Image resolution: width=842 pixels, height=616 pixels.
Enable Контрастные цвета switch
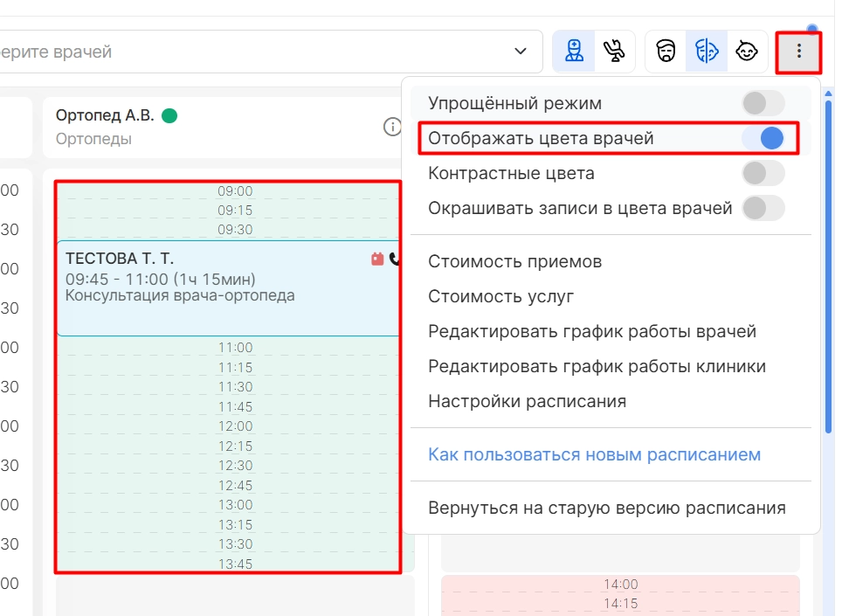[x=763, y=173]
